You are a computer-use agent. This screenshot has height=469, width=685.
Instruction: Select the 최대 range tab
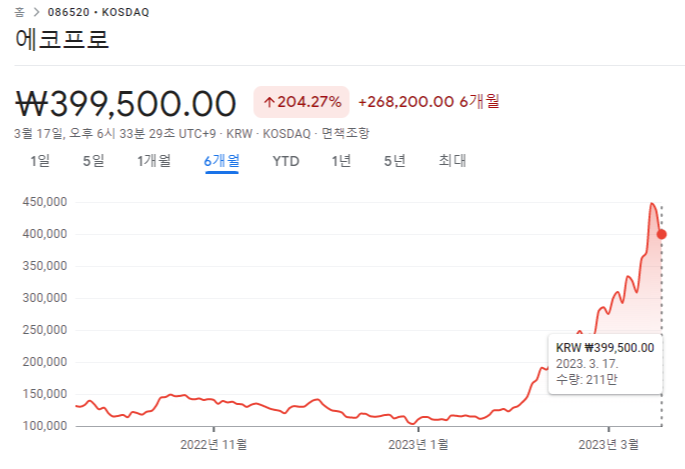tap(452, 161)
